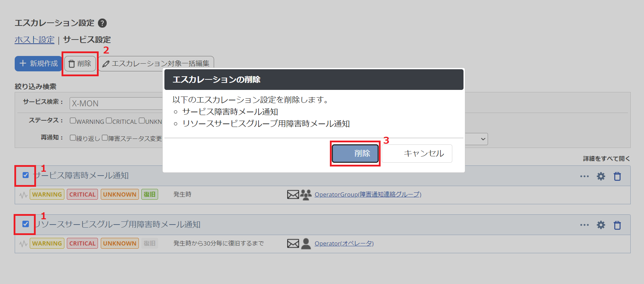Open three-dots menu for サービス障害時メール通知

[x=584, y=176]
